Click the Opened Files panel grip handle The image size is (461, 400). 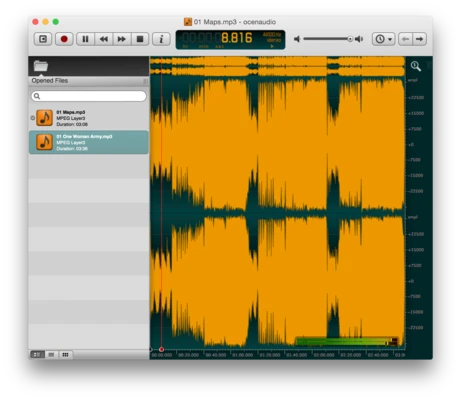(x=145, y=81)
